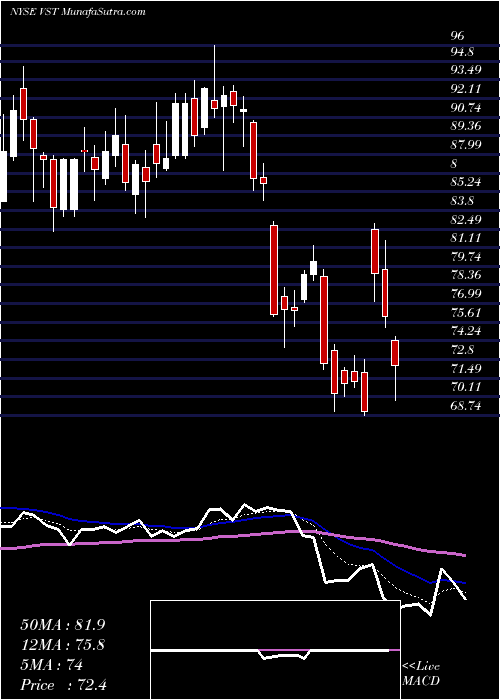Viewport: 500px width, 700px height.
Task: Select the 82.49 price axis label
Action: 466,220
